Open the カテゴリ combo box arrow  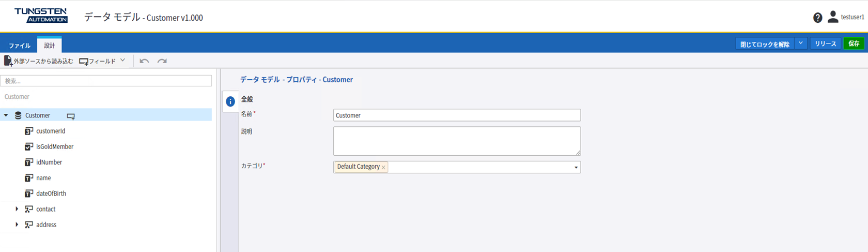tap(576, 167)
